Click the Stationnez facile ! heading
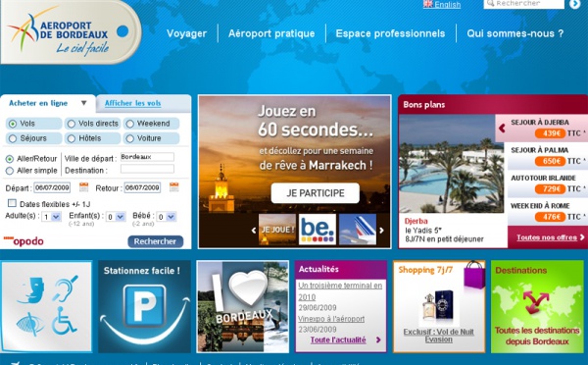This screenshot has width=588, height=365. point(142,271)
